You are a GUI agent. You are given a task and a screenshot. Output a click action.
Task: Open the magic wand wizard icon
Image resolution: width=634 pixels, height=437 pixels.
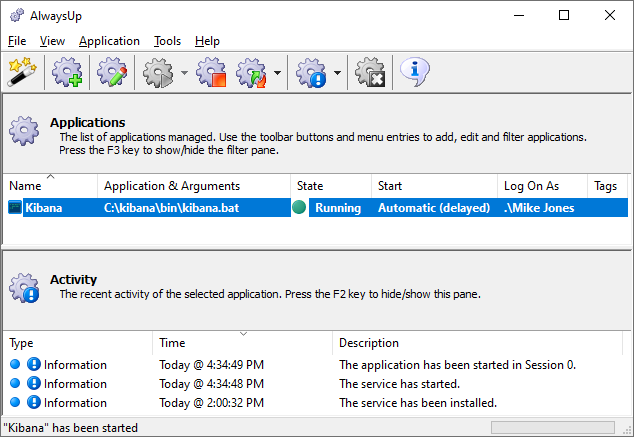click(22, 72)
